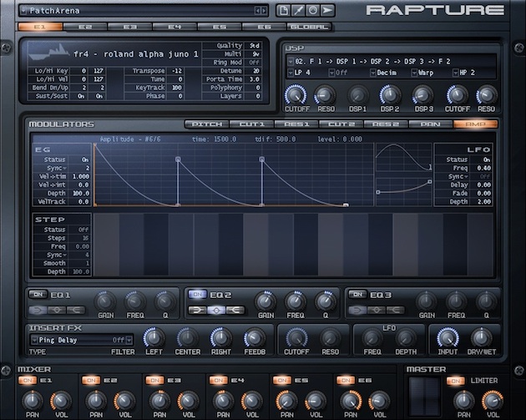Switch to element E4 tab
Viewport: 526px width, 420px height.
coord(174,27)
